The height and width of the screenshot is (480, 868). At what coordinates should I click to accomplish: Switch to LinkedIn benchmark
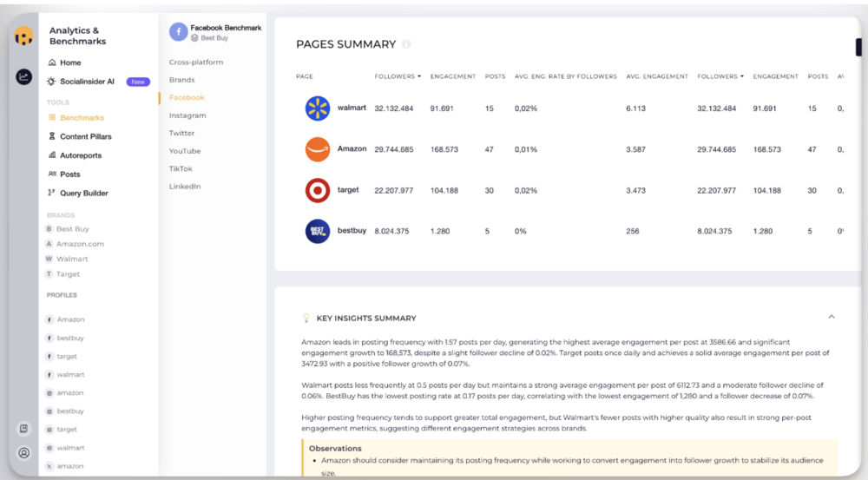tap(185, 186)
